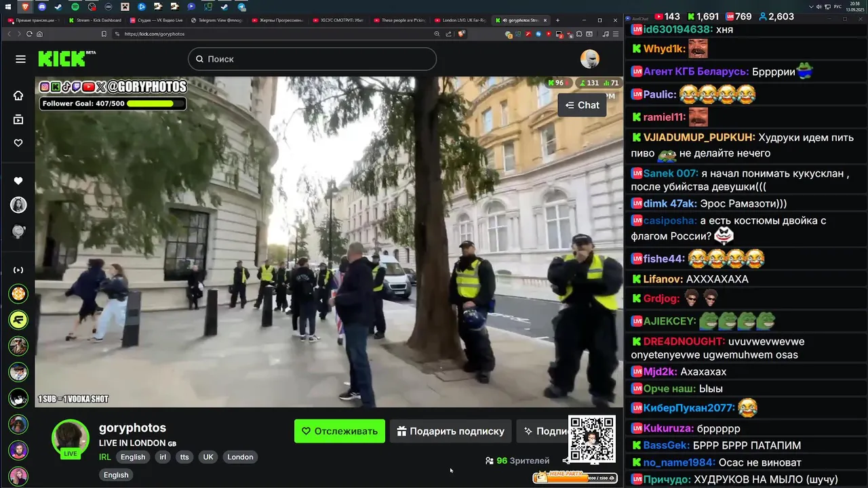
Task: Click the Discord taskbar icon
Action: (42, 6)
